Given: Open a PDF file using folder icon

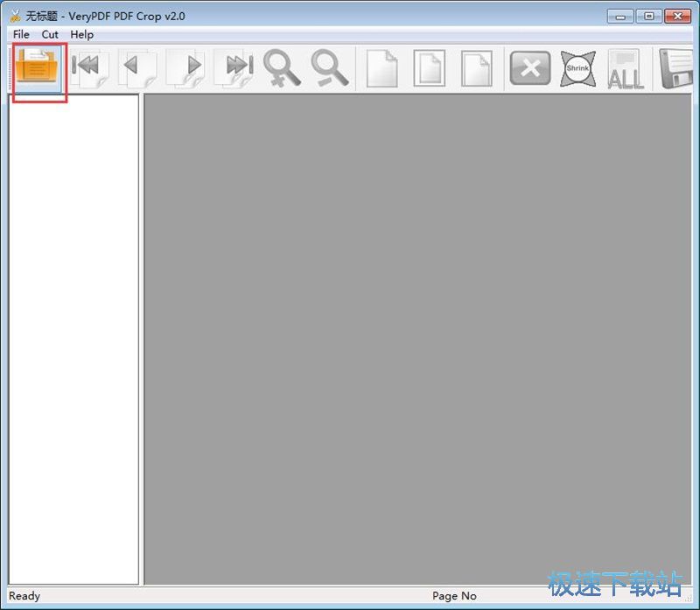Looking at the screenshot, I should point(38,68).
